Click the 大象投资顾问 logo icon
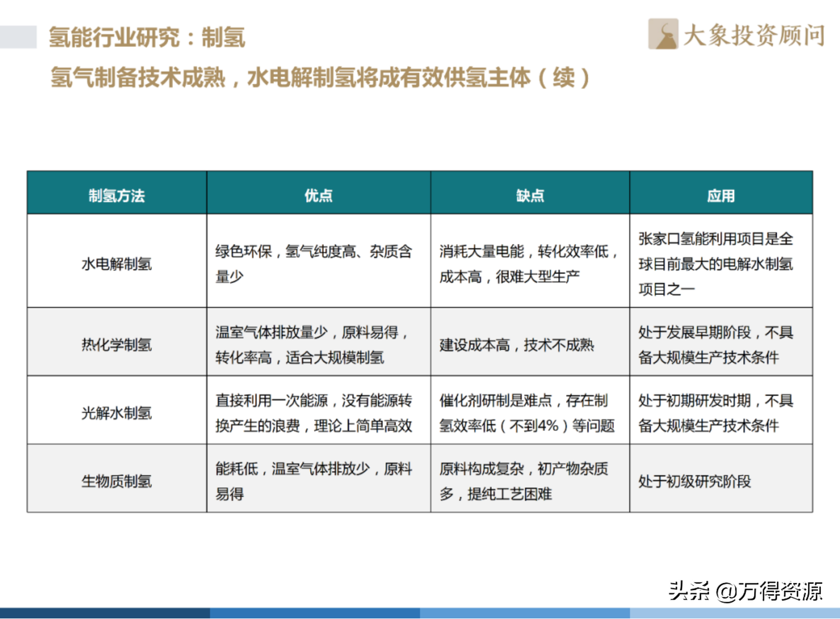This screenshot has width=840, height=619. point(663,34)
